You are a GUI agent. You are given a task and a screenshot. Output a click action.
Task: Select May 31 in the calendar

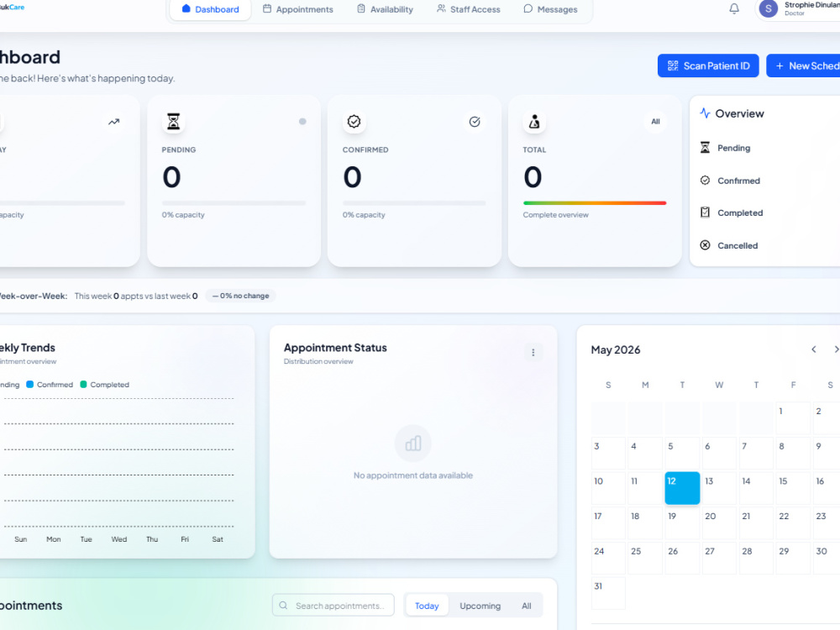[x=608, y=593]
